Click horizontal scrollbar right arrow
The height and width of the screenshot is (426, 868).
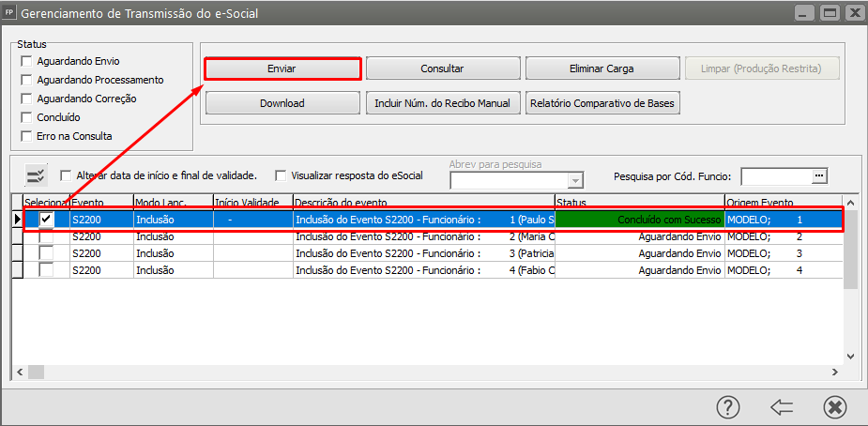click(835, 372)
